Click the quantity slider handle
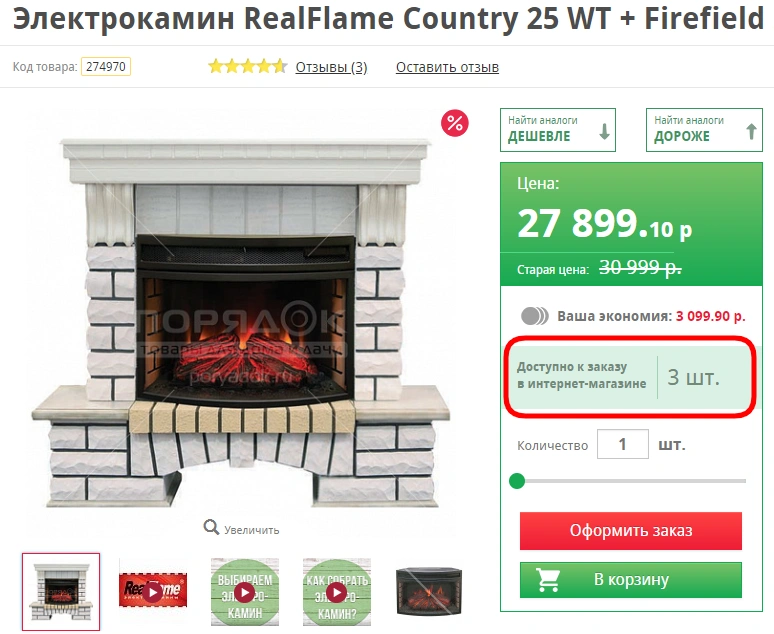Viewport: 774px width, 634px height. 517,480
